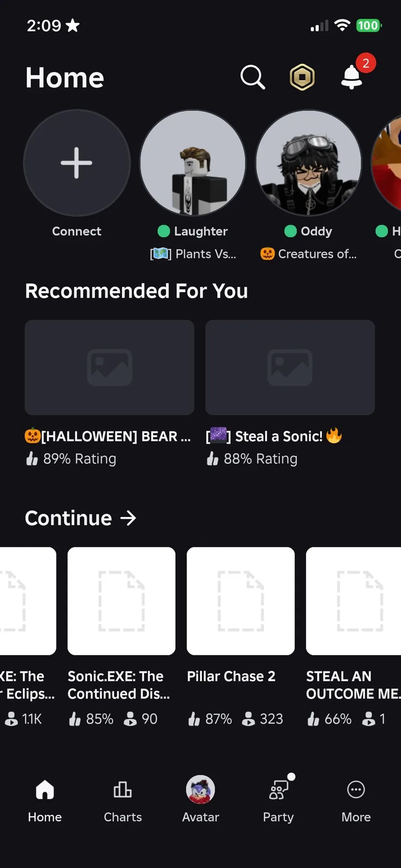Open the Avatar tab icon

point(200,790)
